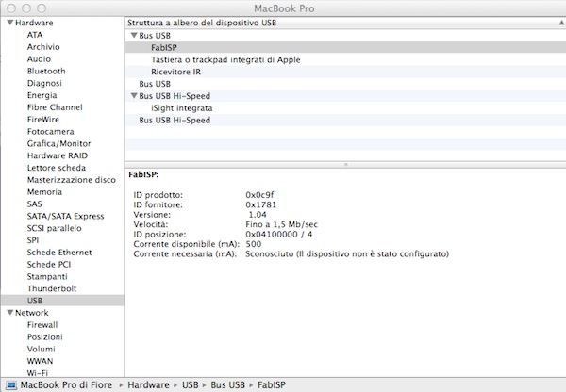566x392 pixels.
Task: Select Lettore scheda in the sidebar
Action: click(x=57, y=168)
